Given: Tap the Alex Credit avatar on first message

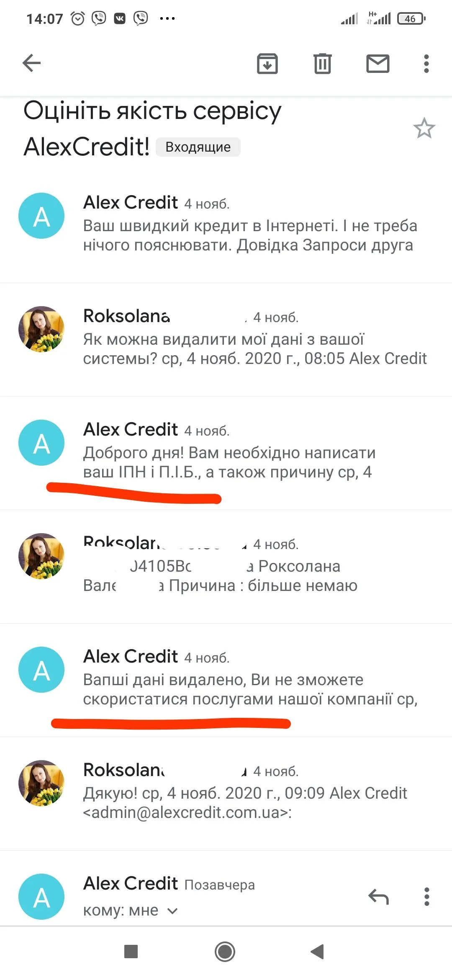Looking at the screenshot, I should coord(41,216).
